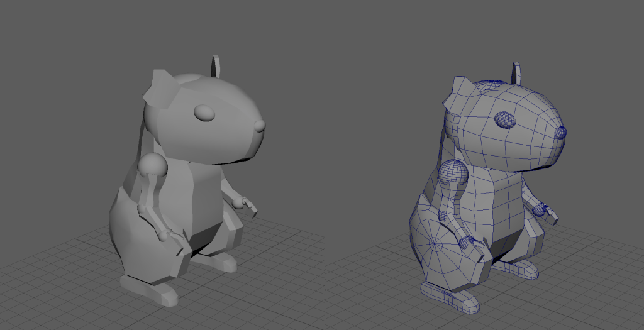Select the radial circular cap on the wireframe hip

point(435,241)
